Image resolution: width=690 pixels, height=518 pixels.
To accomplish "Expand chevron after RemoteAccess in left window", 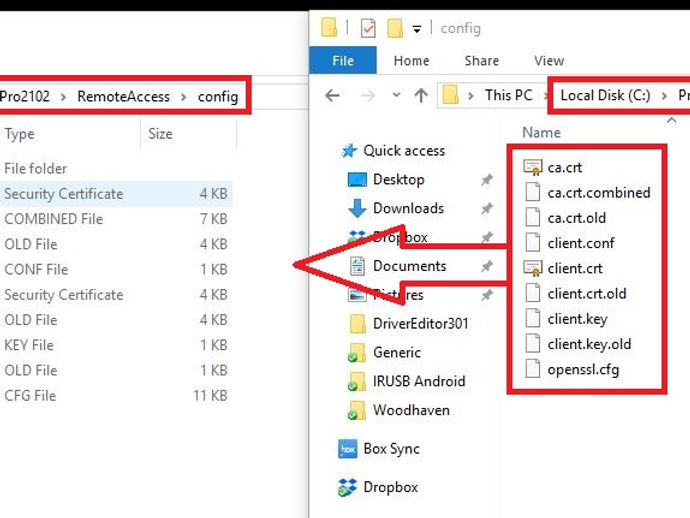I will click(x=184, y=97).
